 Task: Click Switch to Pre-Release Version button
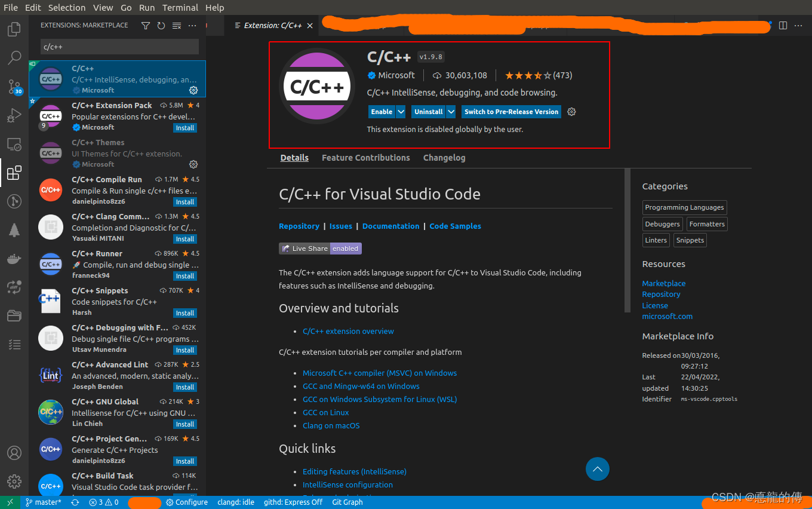(x=512, y=112)
